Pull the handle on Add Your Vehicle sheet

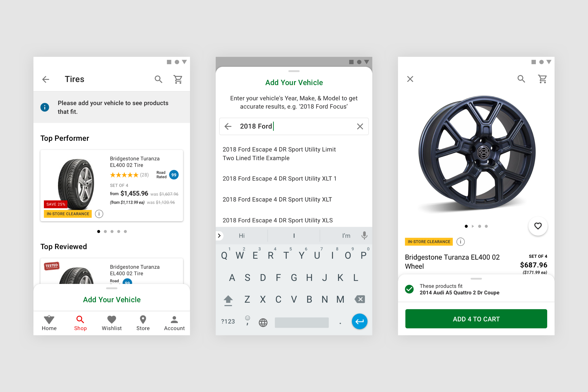click(294, 71)
